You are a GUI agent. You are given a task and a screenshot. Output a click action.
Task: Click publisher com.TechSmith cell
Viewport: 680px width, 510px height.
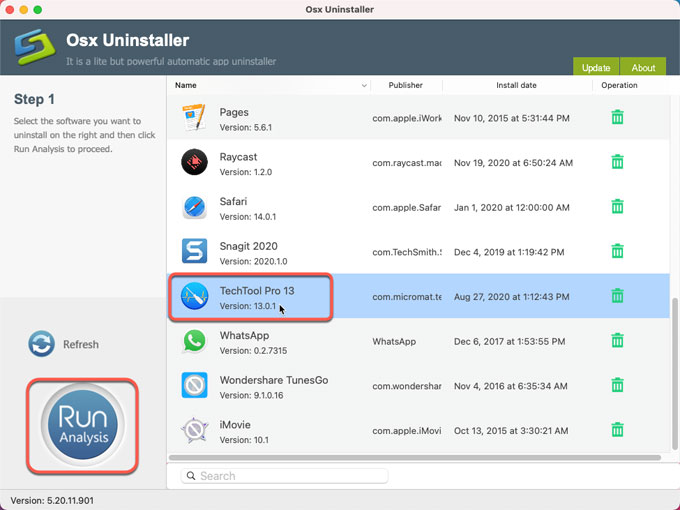point(406,252)
